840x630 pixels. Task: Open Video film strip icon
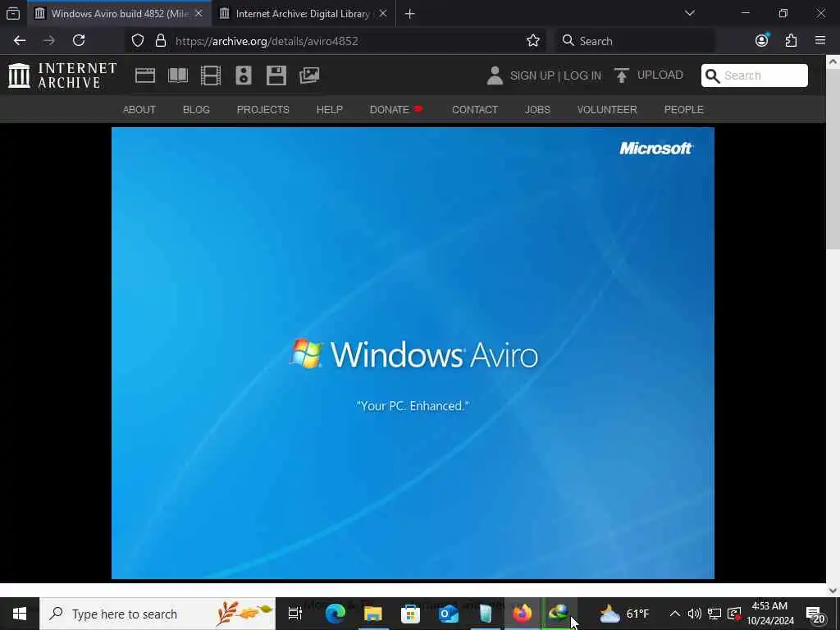(x=211, y=75)
